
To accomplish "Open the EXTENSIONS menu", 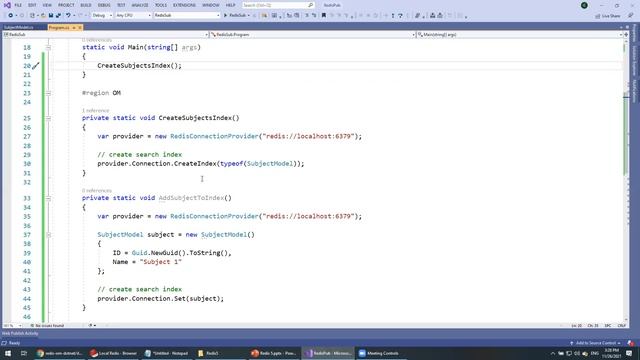I will [184, 5].
